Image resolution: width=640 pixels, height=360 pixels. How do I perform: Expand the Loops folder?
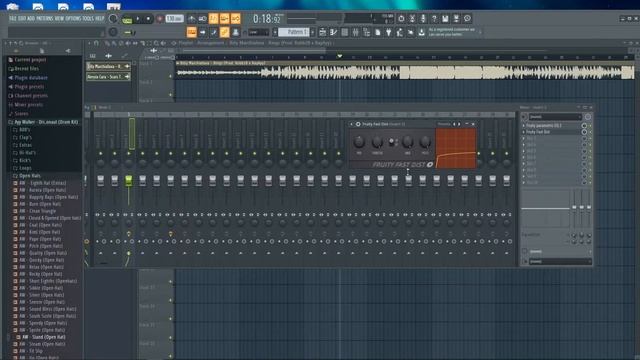coord(25,168)
